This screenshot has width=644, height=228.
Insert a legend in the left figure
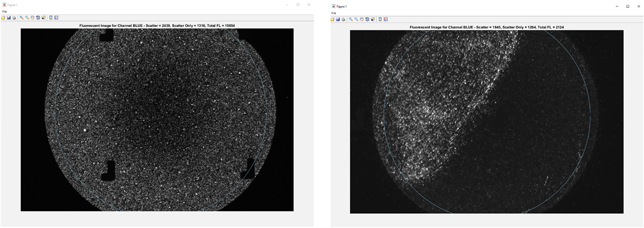coord(56,17)
